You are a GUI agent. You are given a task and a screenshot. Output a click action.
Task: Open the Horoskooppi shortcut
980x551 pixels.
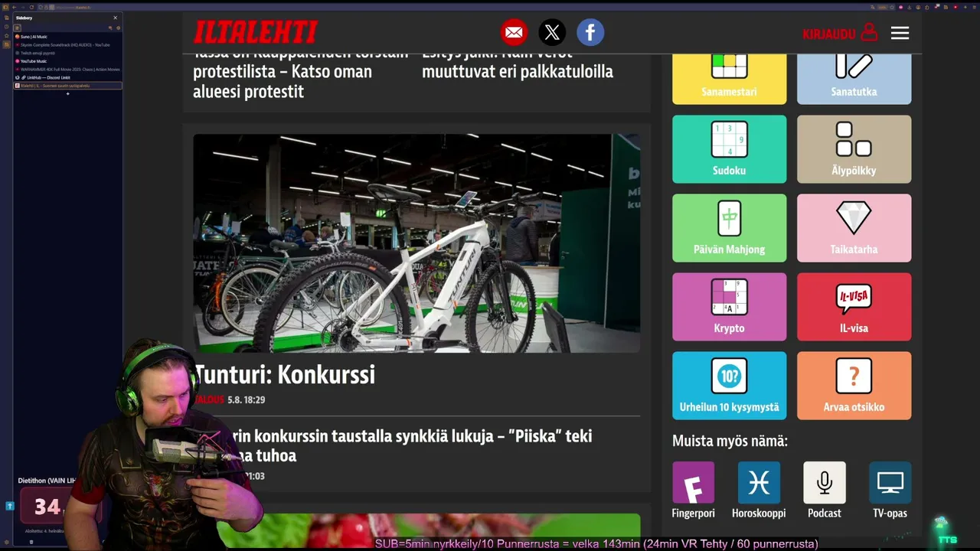click(x=759, y=490)
